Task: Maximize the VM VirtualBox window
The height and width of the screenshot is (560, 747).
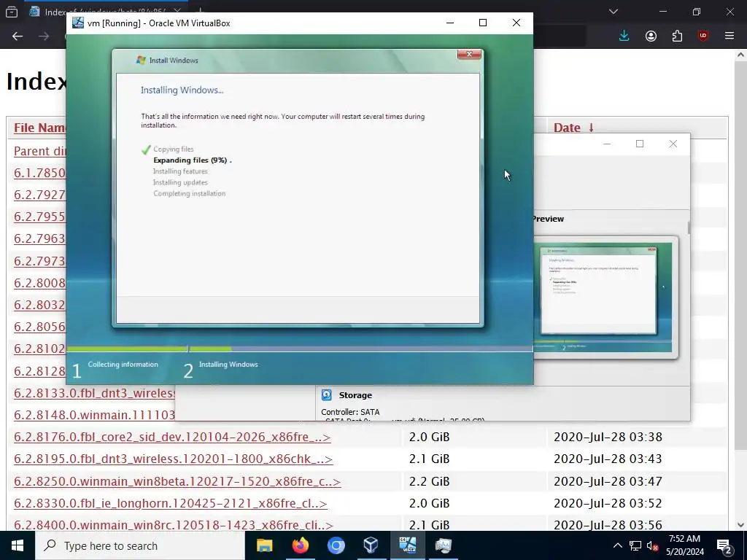Action: pyautogui.click(x=483, y=23)
